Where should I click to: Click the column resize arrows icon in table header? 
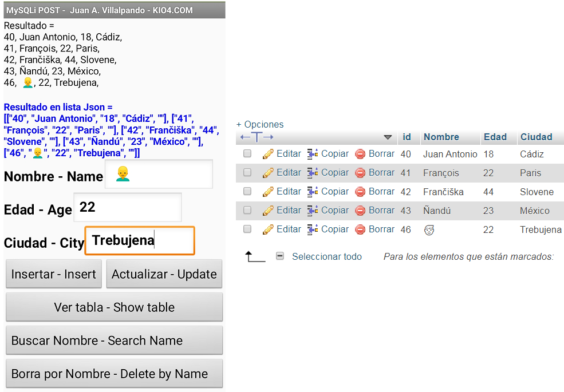click(257, 137)
